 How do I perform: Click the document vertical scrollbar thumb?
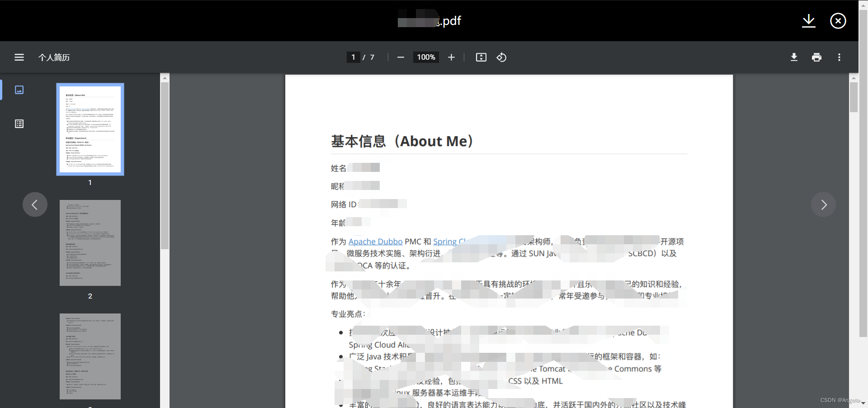pos(854,97)
